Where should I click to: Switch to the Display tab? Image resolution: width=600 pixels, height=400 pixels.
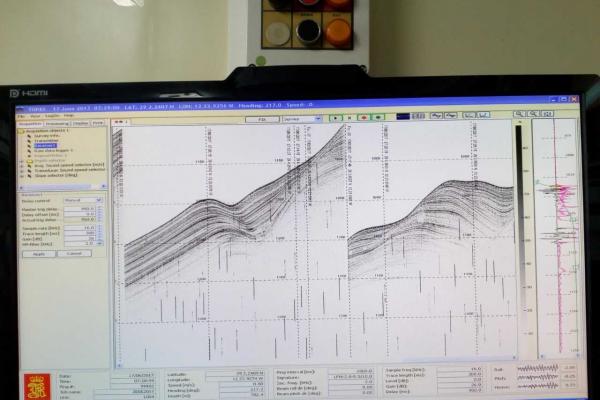click(81, 123)
